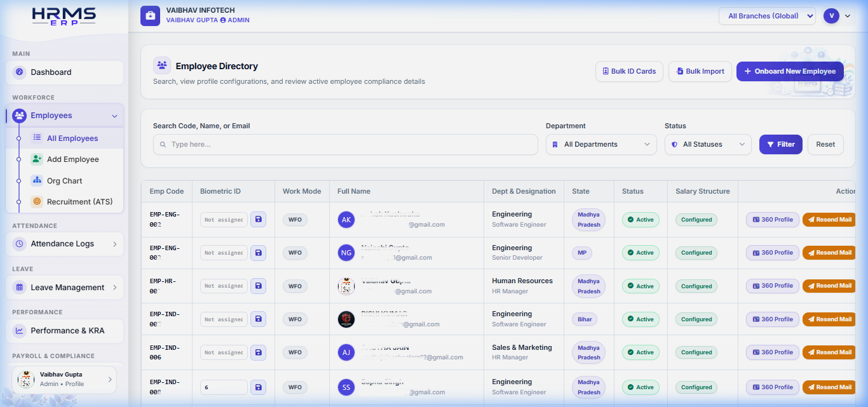
Task: Click the Org Chart hierarchy icon
Action: 37,180
